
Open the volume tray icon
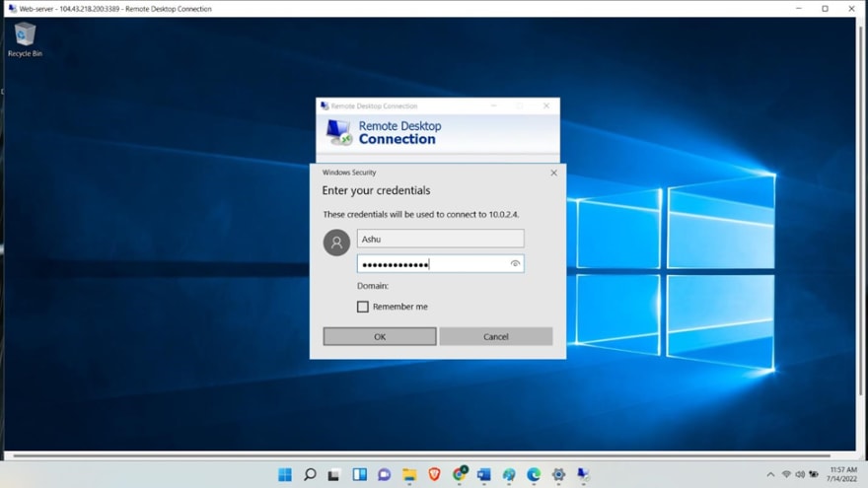800,474
